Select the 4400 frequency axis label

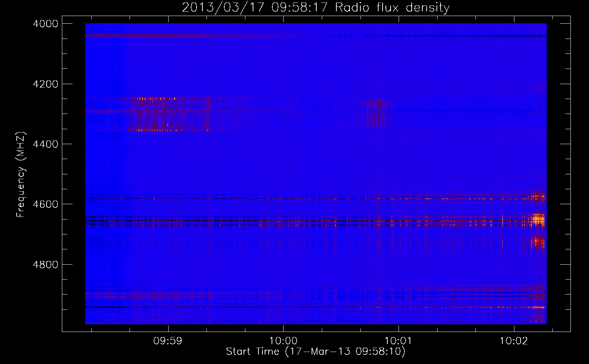click(46, 144)
